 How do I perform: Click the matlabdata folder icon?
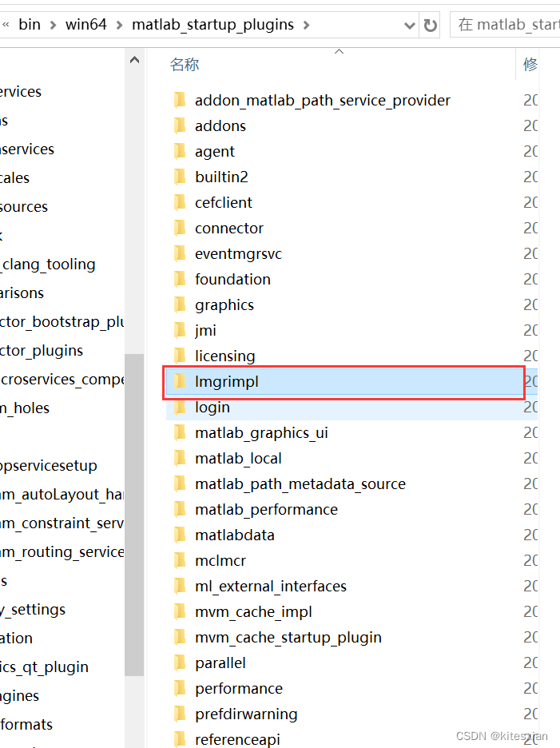[180, 535]
